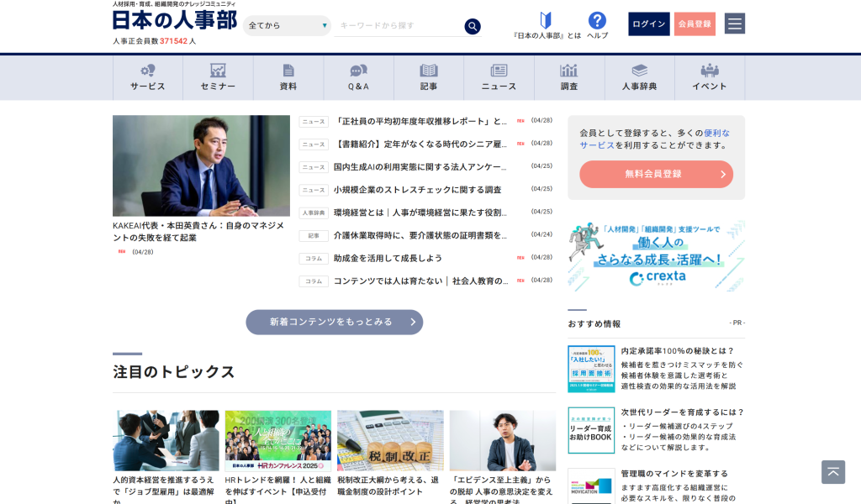Open the 人的資本経営を推進するうえで topic title
This screenshot has height=504, width=861.
click(164, 491)
